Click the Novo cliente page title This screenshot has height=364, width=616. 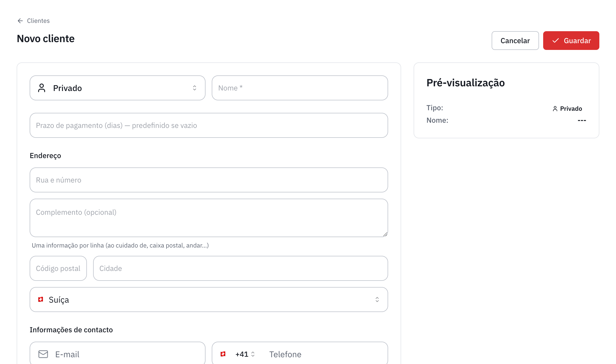pyautogui.click(x=46, y=39)
